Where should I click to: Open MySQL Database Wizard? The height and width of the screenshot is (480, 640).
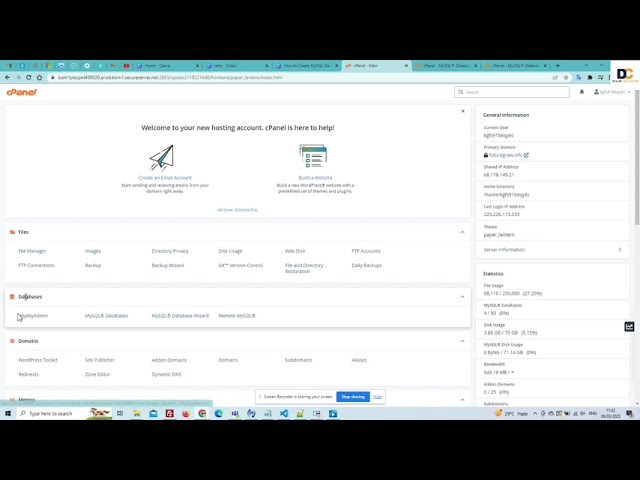click(180, 316)
